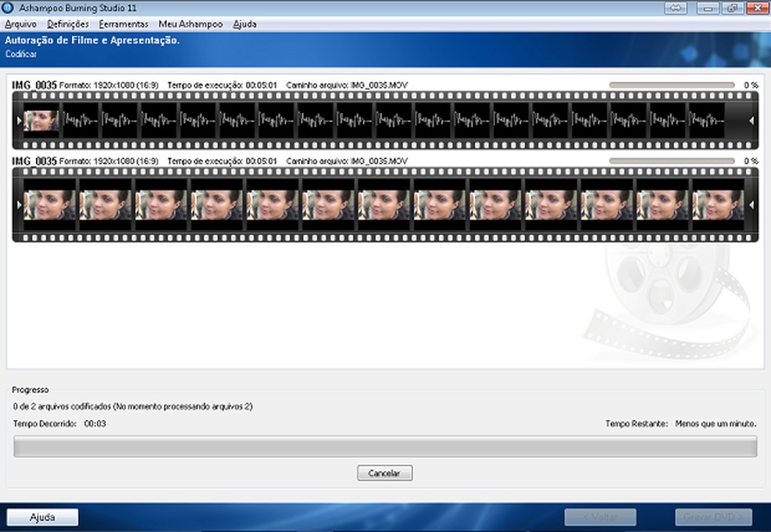Select the first face thumbnail in the audio filmstrip
771x532 pixels.
point(41,121)
